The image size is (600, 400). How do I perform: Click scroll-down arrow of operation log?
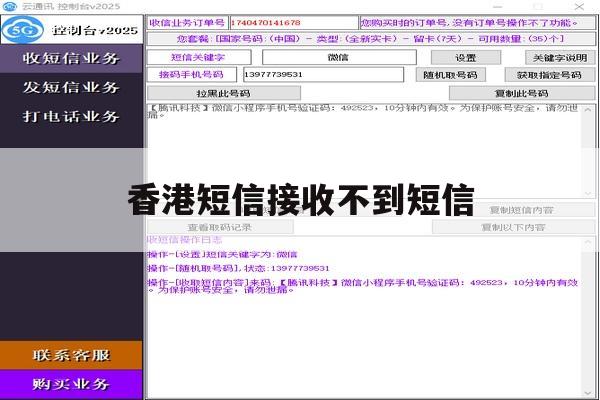[588, 393]
